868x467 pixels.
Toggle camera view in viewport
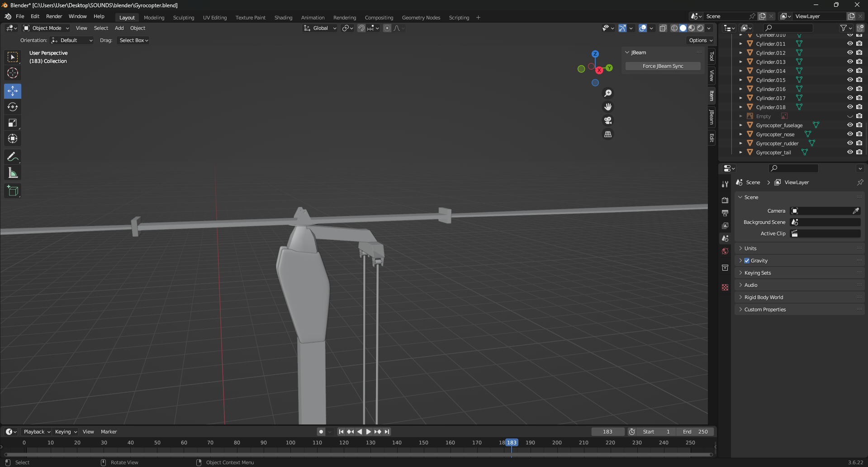coord(608,120)
